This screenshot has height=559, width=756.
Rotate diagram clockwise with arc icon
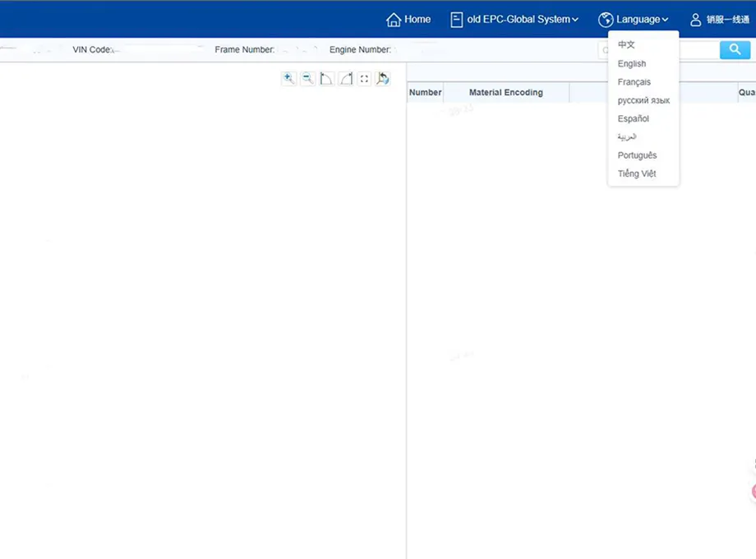[346, 79]
